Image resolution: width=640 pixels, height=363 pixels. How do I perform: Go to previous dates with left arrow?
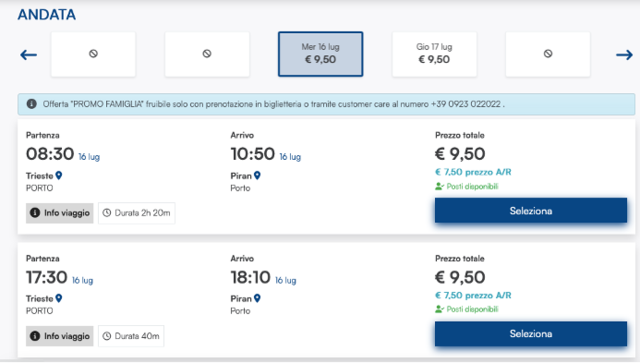click(x=29, y=55)
